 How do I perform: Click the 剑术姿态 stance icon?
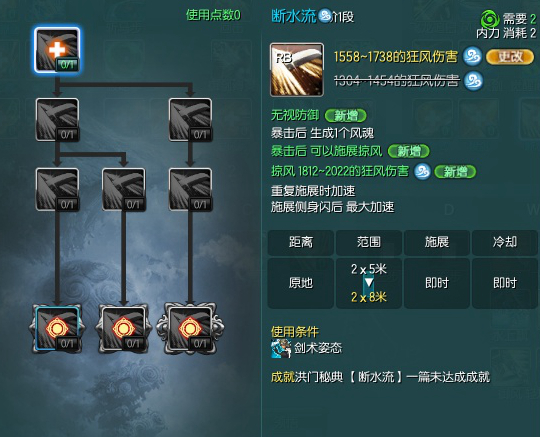(x=281, y=348)
